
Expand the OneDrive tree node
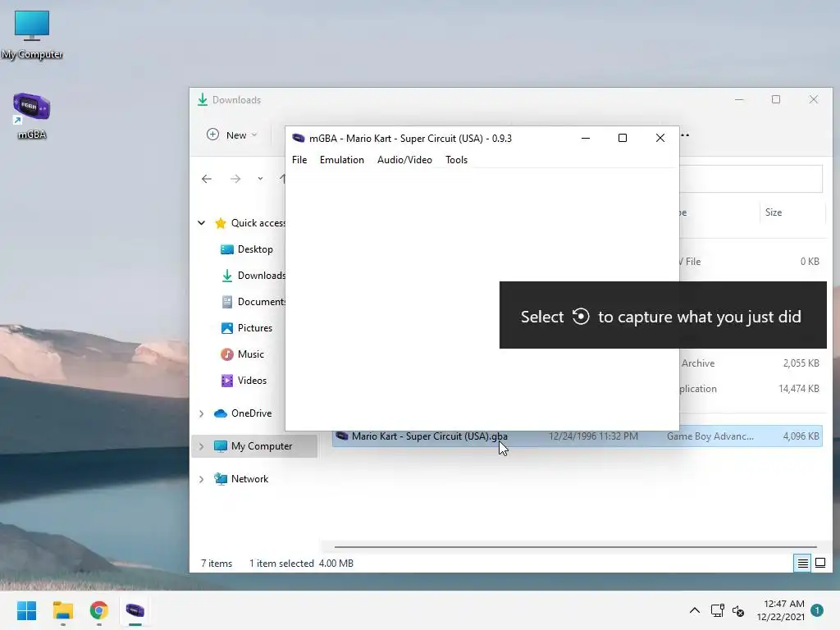click(202, 413)
